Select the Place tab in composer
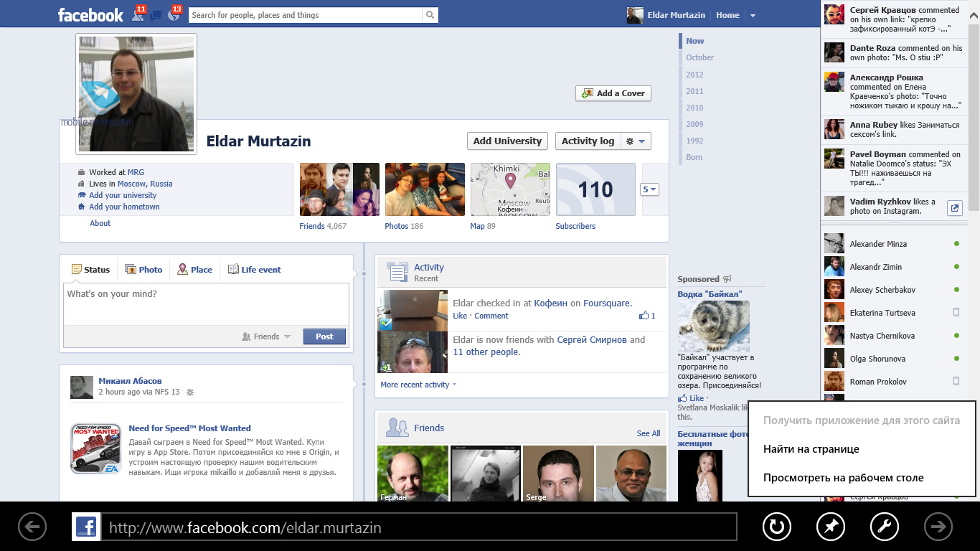This screenshot has height=551, width=980. coord(195,270)
